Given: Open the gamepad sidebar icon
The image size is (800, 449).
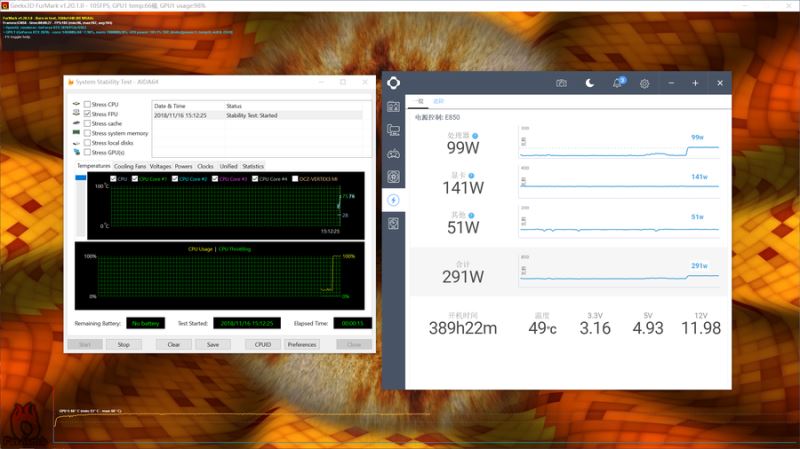Looking at the screenshot, I should [393, 153].
